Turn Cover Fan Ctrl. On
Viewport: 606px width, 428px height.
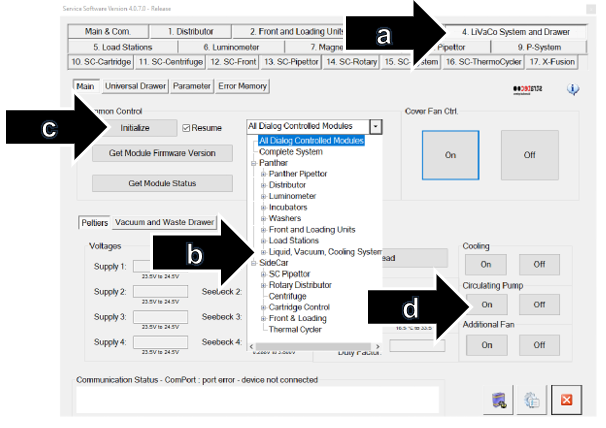[x=451, y=156]
